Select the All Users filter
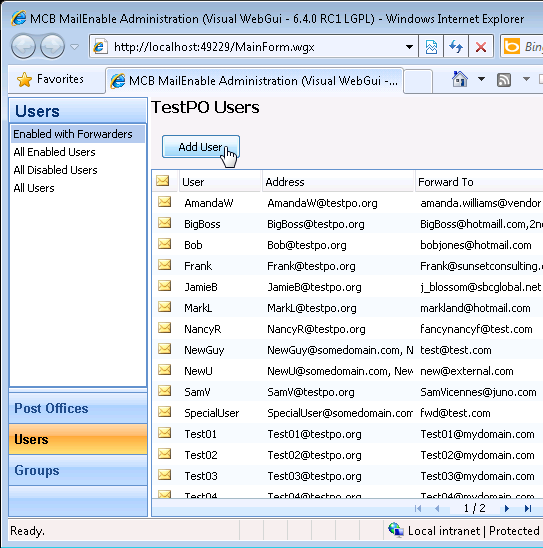Viewport: 543px width, 548px height. click(78, 188)
